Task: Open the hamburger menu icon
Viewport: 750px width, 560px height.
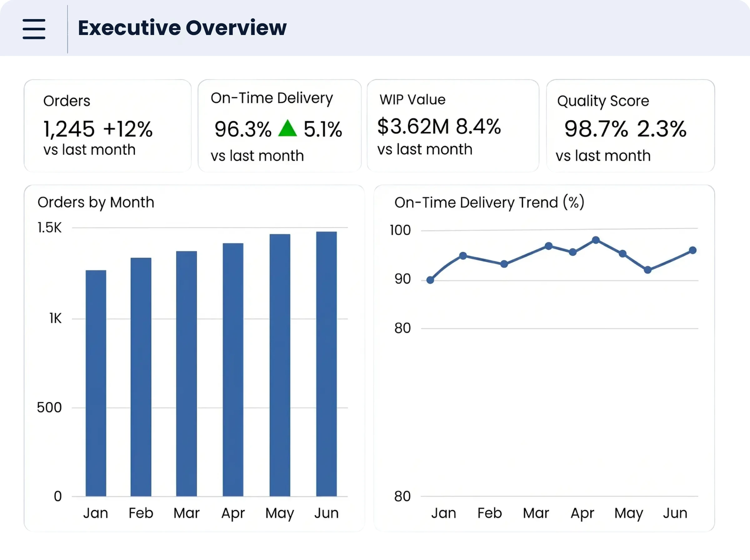Action: pos(34,29)
